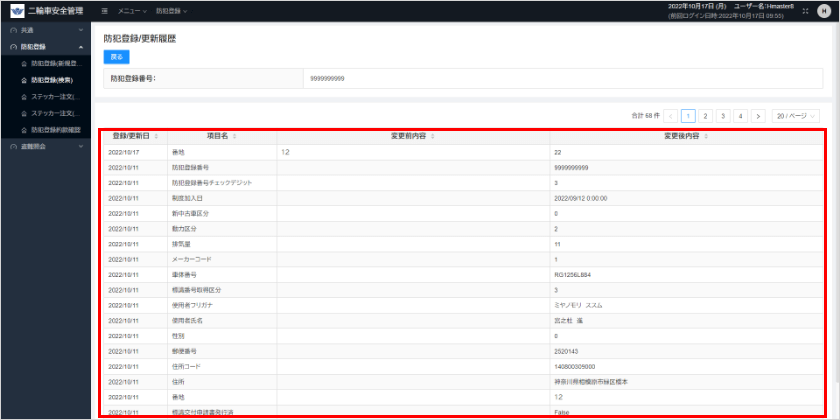Go to page 2 in pagination
Viewport: 840px width, 420px height.
click(706, 116)
